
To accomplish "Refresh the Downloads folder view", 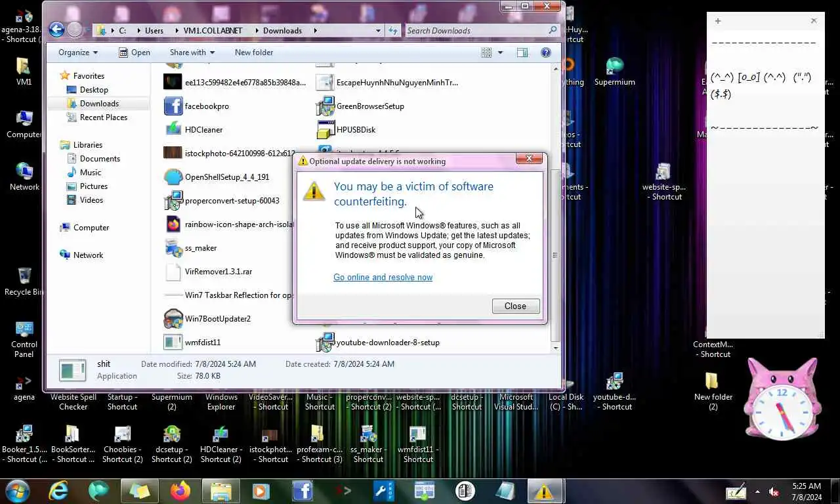I will tap(392, 30).
